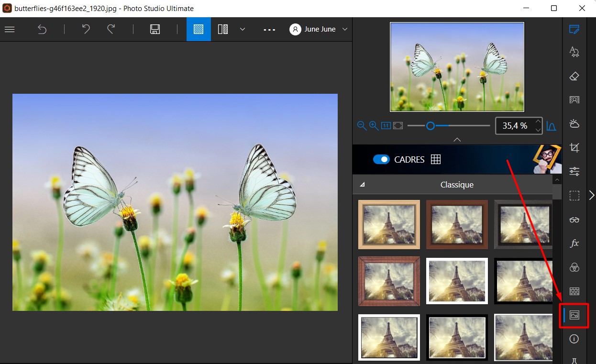The height and width of the screenshot is (364, 596).
Task: Click the zoom slider handle
Action: [430, 126]
